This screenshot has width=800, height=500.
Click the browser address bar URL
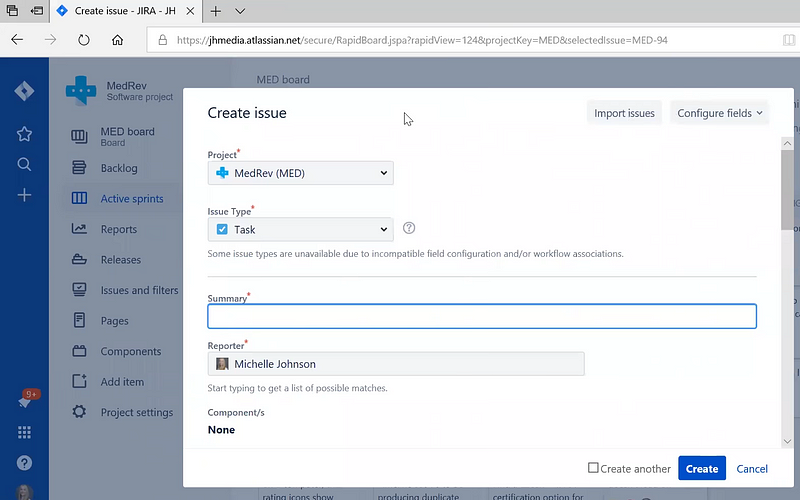422,40
